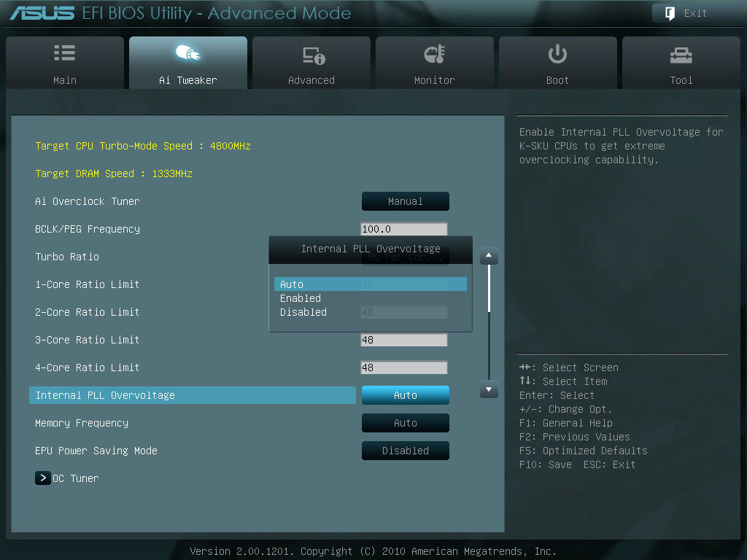Click the Exit button text
The width and height of the screenshot is (747, 560).
point(695,13)
